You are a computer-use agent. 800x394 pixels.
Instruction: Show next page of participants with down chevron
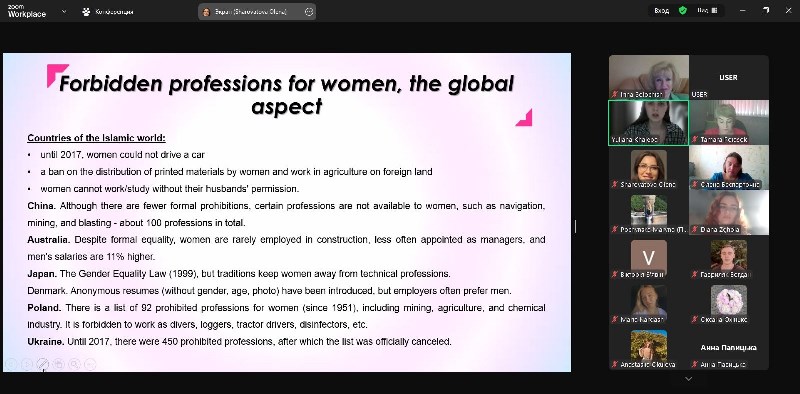[688, 379]
